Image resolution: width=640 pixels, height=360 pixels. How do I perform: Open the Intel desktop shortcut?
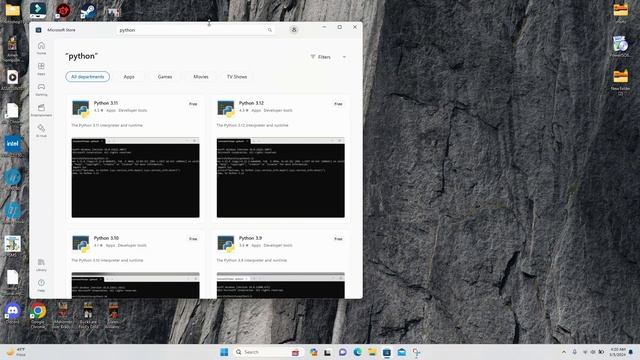tap(13, 146)
